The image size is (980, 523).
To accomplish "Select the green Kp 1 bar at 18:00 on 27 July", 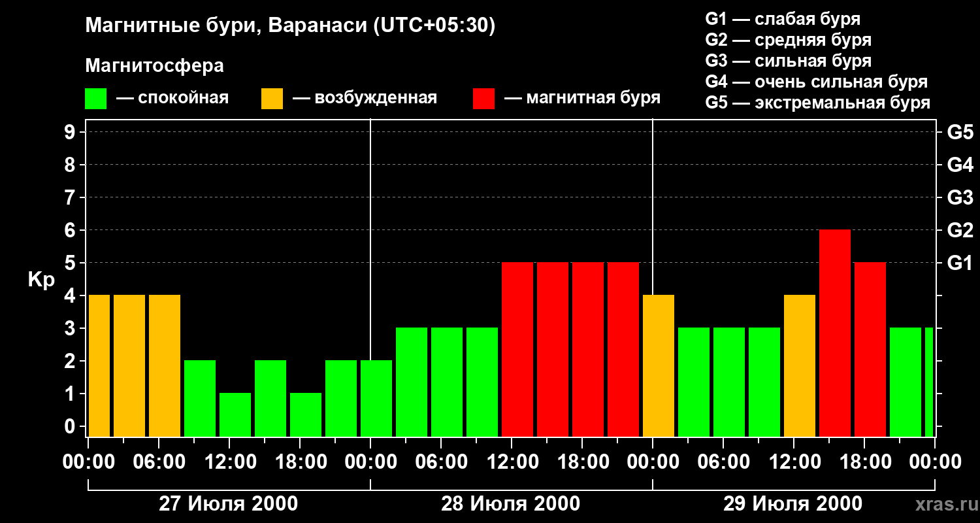I will tap(306, 414).
